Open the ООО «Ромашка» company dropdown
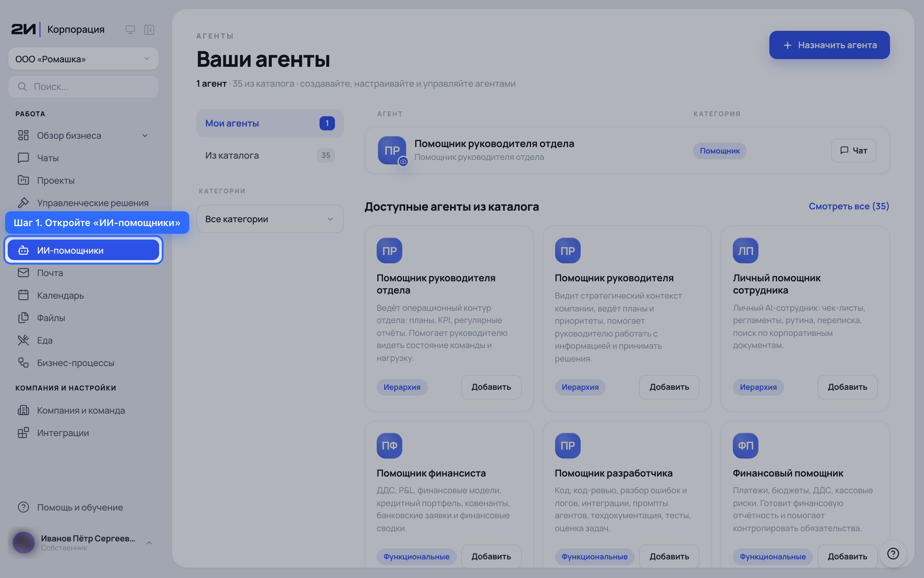This screenshot has height=578, width=924. (83, 59)
